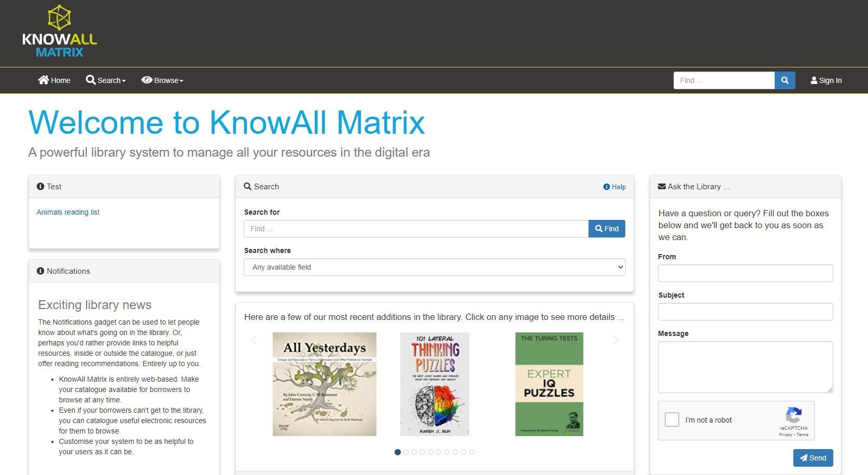Click the KnowAll Matrix logo
868x475 pixels.
(x=60, y=31)
